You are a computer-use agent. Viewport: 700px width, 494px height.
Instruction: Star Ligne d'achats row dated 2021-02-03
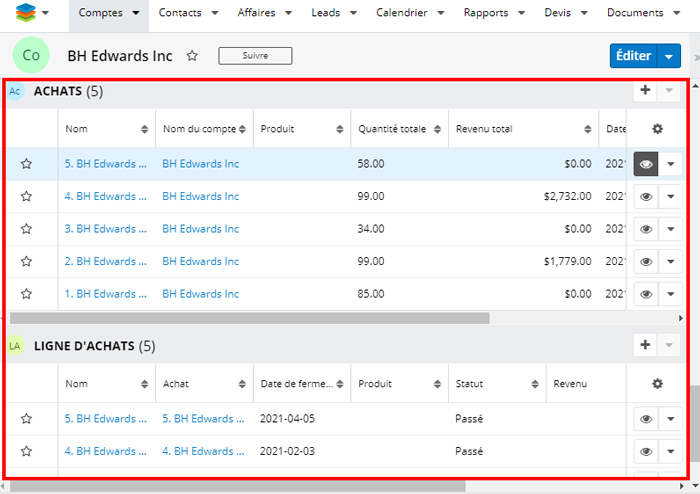pos(26,451)
